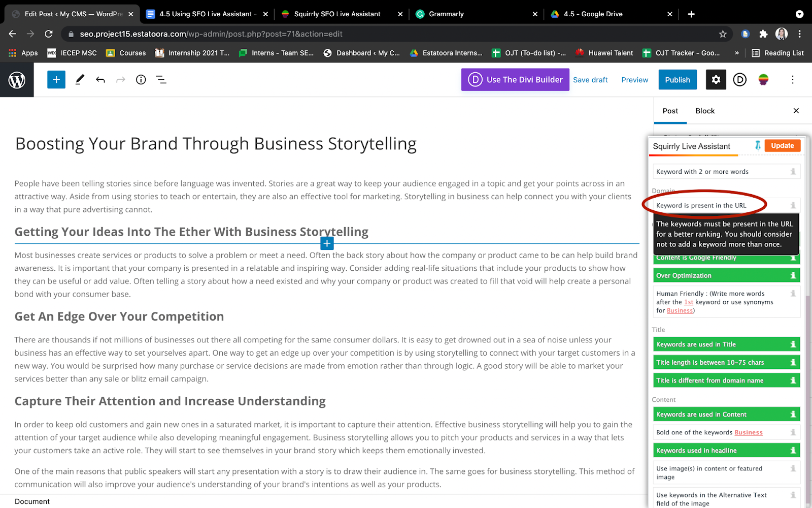The height and width of the screenshot is (508, 812).
Task: Click the browser address bar
Action: click(x=396, y=34)
